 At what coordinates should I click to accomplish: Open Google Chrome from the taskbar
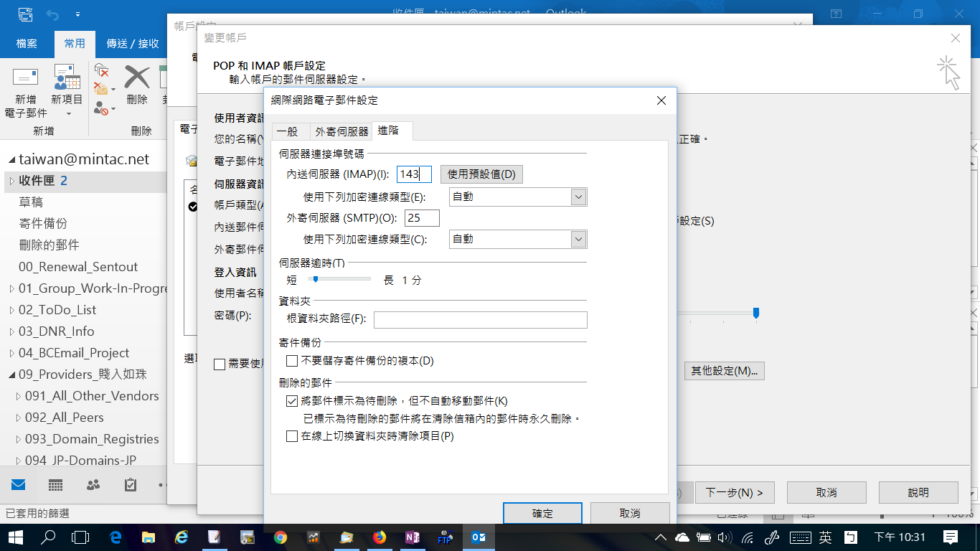pos(281,537)
